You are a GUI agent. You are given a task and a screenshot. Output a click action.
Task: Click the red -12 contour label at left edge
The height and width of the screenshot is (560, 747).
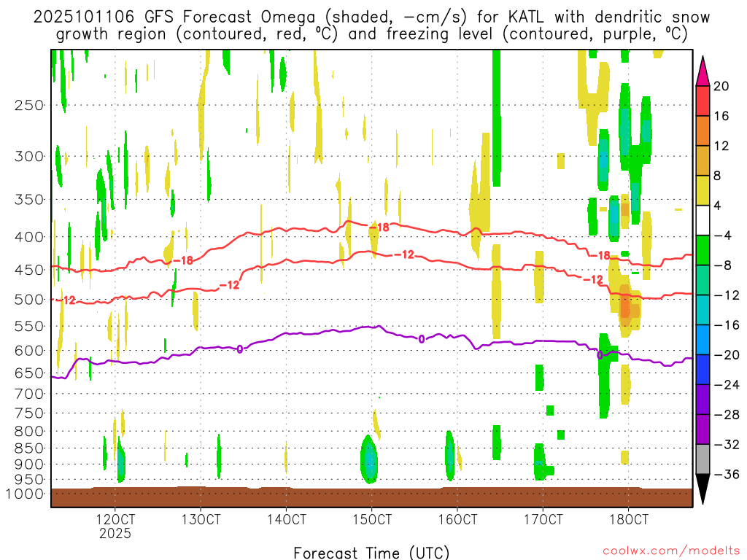(66, 300)
